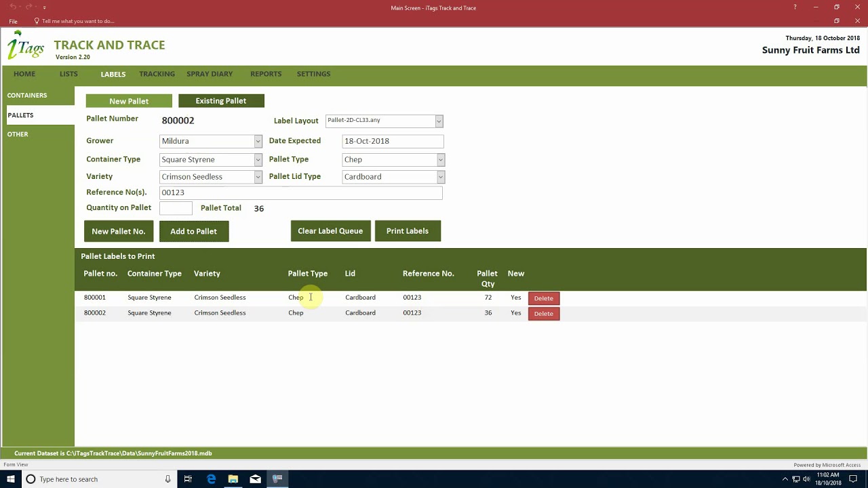
Task: Expand the Container Type dropdown
Action: pos(258,160)
